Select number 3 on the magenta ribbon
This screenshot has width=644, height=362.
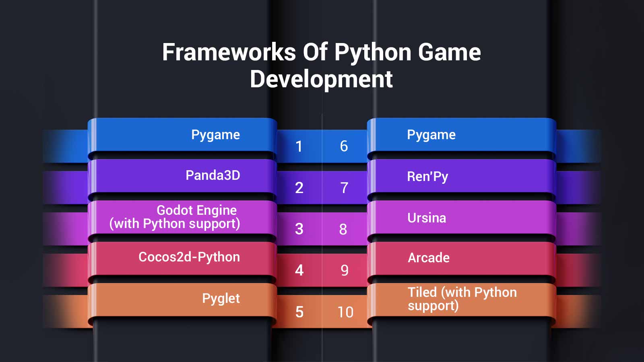click(299, 229)
